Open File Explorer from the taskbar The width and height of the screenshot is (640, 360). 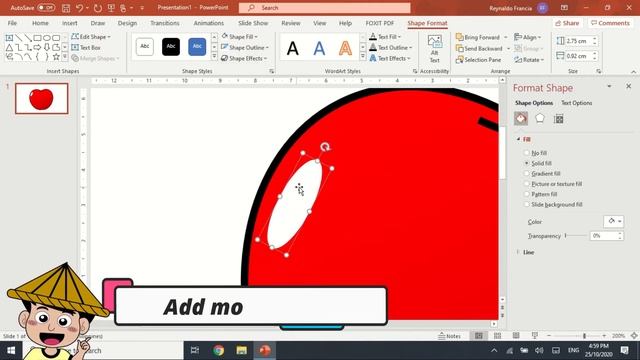coord(242,350)
